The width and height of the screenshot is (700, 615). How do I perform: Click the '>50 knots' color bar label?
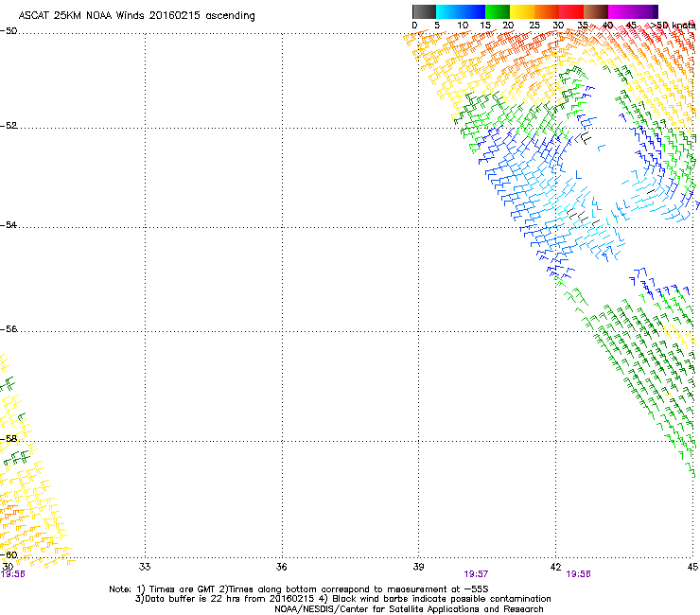coord(673,26)
